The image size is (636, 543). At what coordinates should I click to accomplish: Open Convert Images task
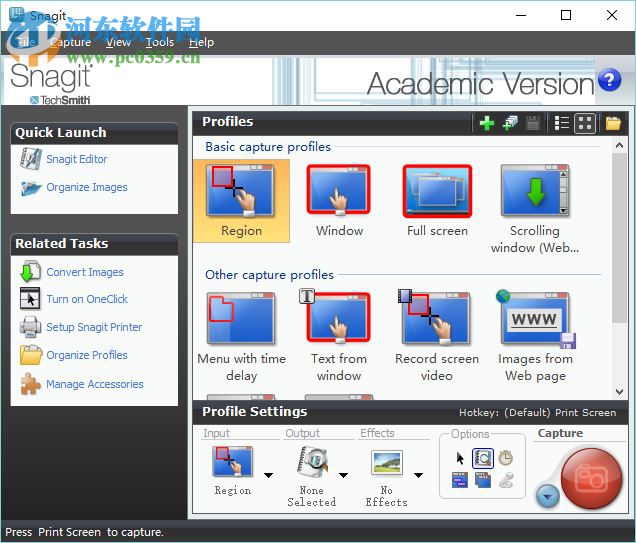[x=85, y=272]
